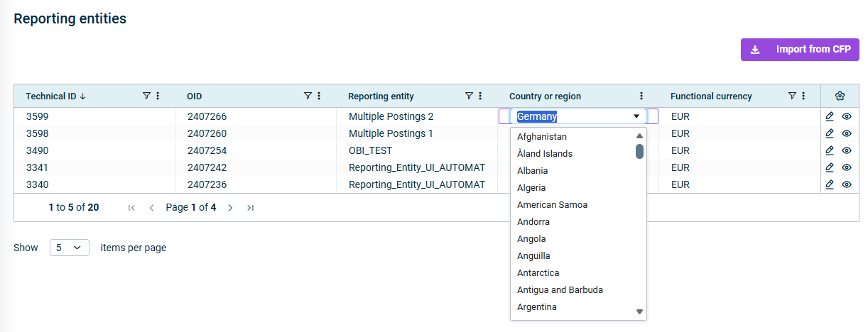The image size is (868, 332).
Task: Click the eye icon for row 3598
Action: pos(847,133)
